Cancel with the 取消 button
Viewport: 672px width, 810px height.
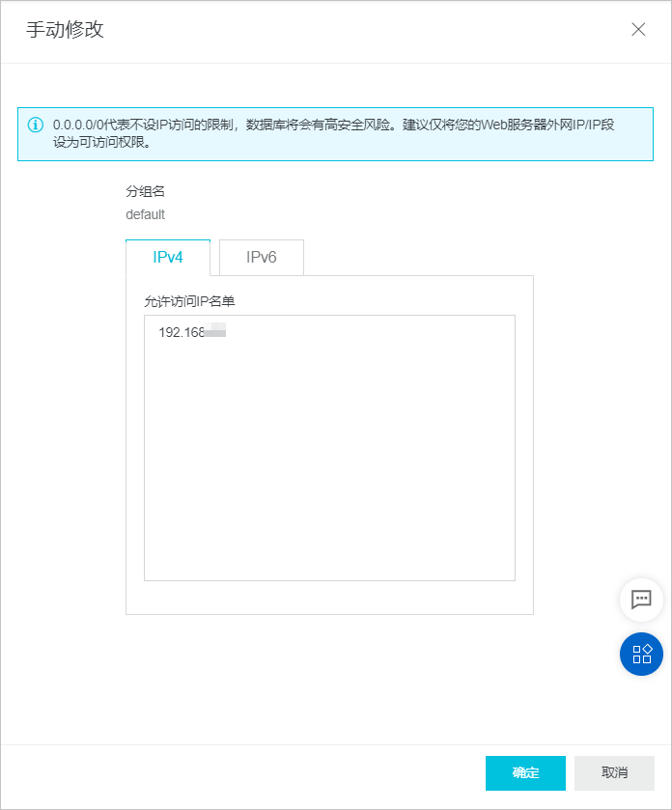[614, 772]
